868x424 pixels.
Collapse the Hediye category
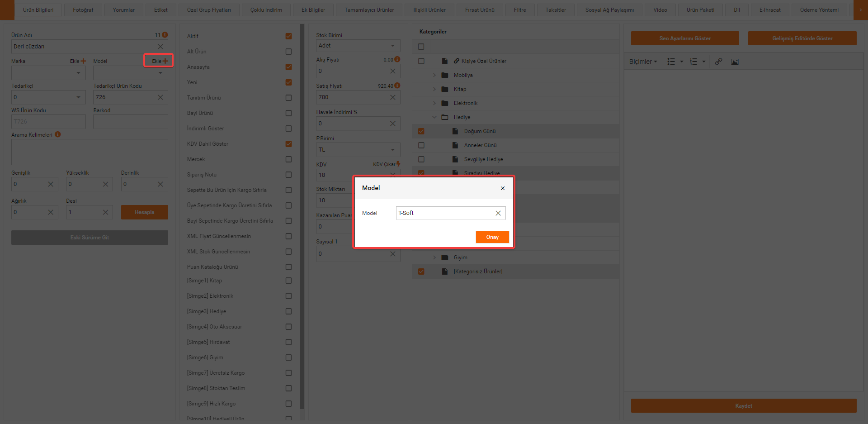pyautogui.click(x=434, y=117)
